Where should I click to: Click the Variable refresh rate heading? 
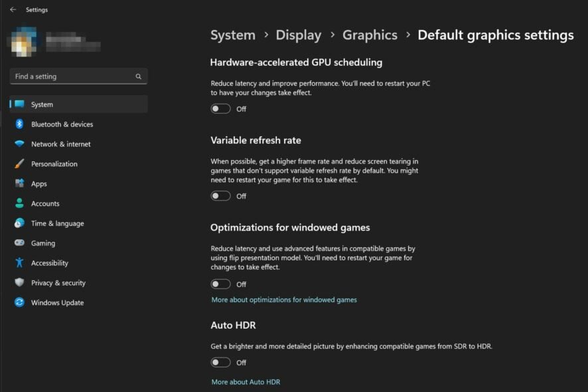tap(256, 140)
